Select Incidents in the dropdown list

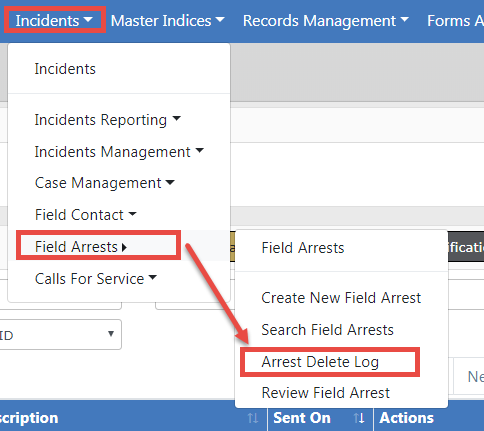click(65, 69)
